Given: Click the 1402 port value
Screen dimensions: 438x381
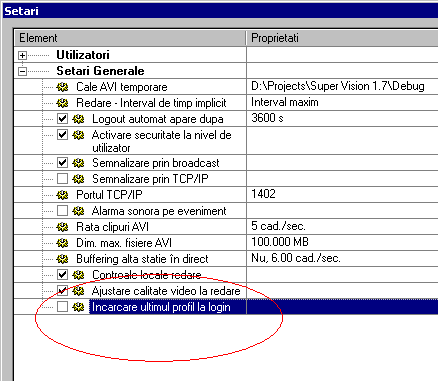Looking at the screenshot, I should coord(263,194).
